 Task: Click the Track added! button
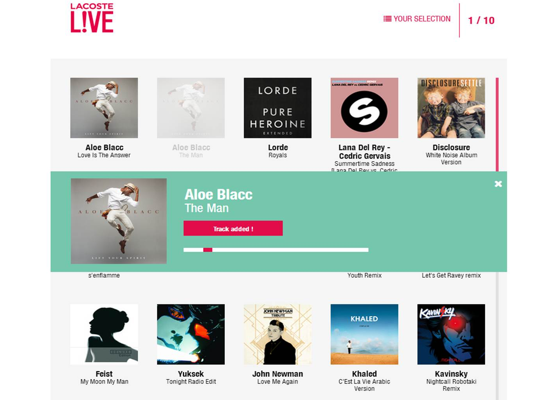coord(233,228)
